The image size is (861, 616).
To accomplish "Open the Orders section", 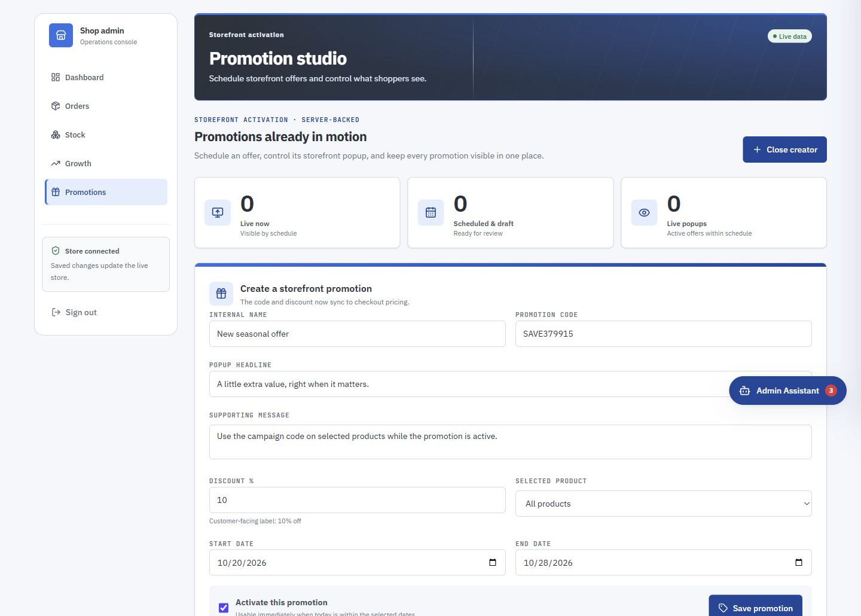I will click(x=106, y=106).
